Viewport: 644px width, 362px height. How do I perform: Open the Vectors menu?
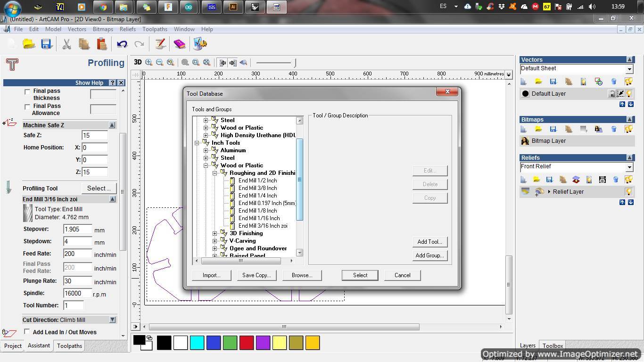pos(77,29)
